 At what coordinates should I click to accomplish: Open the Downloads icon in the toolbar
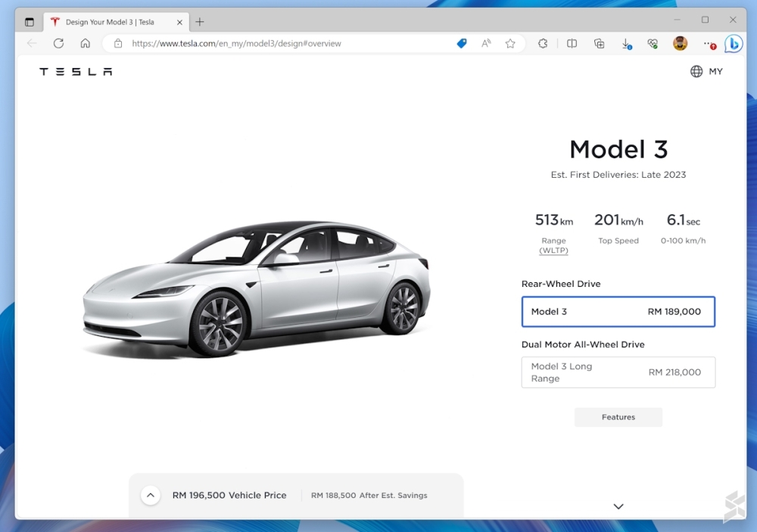click(626, 44)
